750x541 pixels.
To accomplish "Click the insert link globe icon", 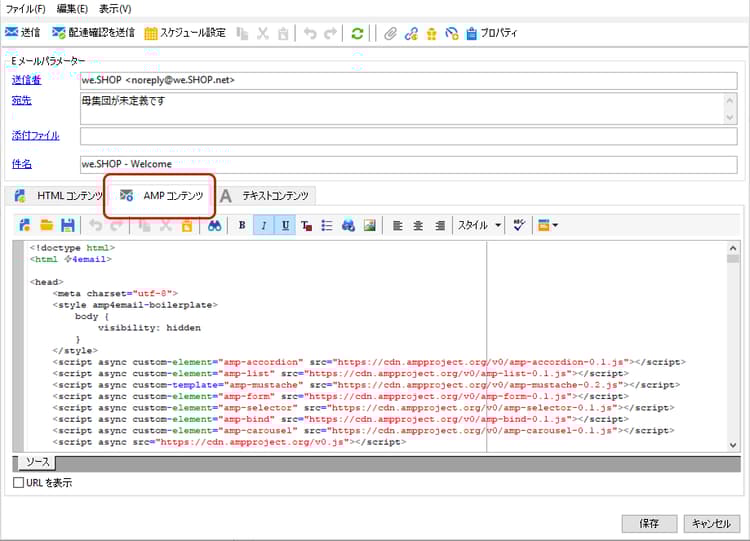I will (x=348, y=225).
